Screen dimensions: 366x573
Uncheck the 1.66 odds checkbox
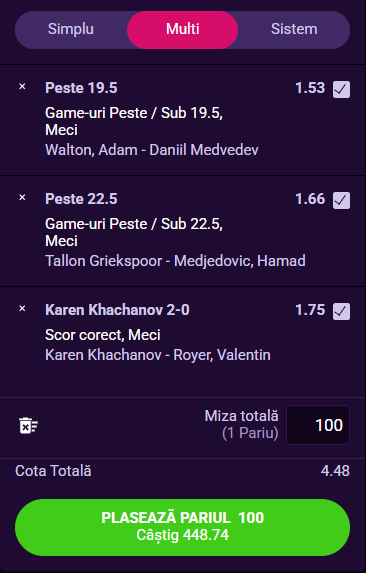pyautogui.click(x=341, y=201)
